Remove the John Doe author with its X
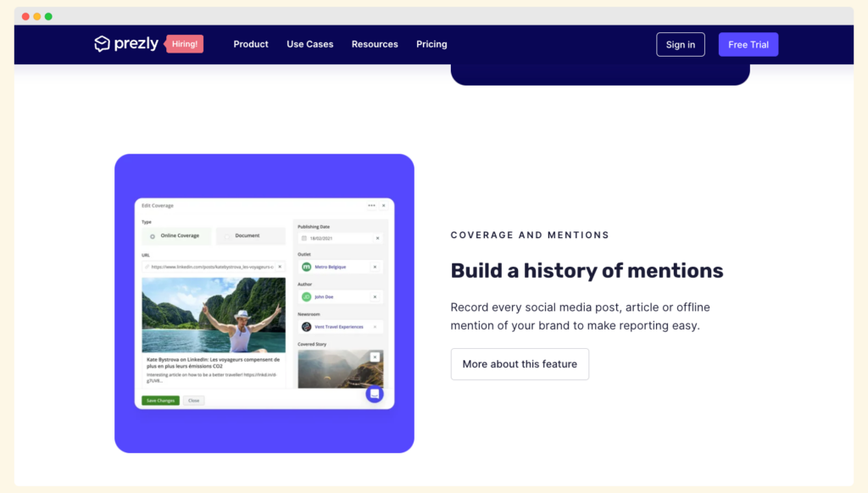 click(x=376, y=296)
